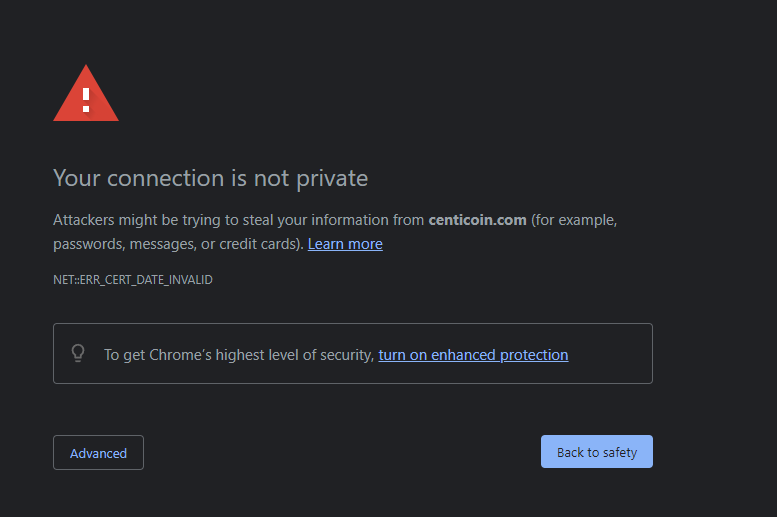Expand details with the Advanced button
The width and height of the screenshot is (777, 517).
pos(98,453)
